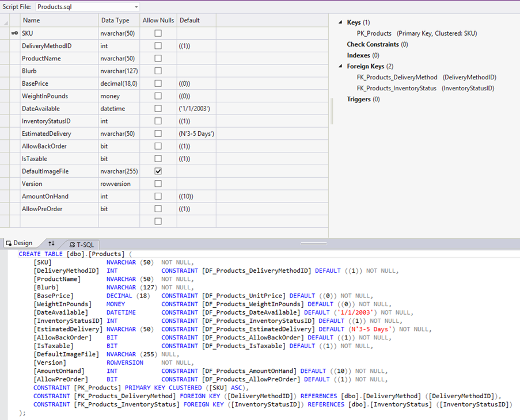The width and height of the screenshot is (520, 420).
Task: Toggle Allow Nulls for WeightInPounds
Action: click(158, 96)
